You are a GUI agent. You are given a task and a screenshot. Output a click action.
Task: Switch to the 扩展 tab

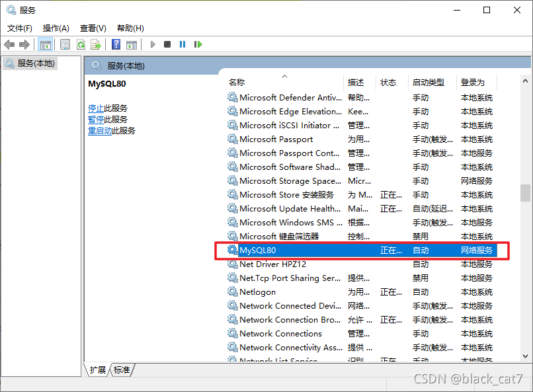98,370
